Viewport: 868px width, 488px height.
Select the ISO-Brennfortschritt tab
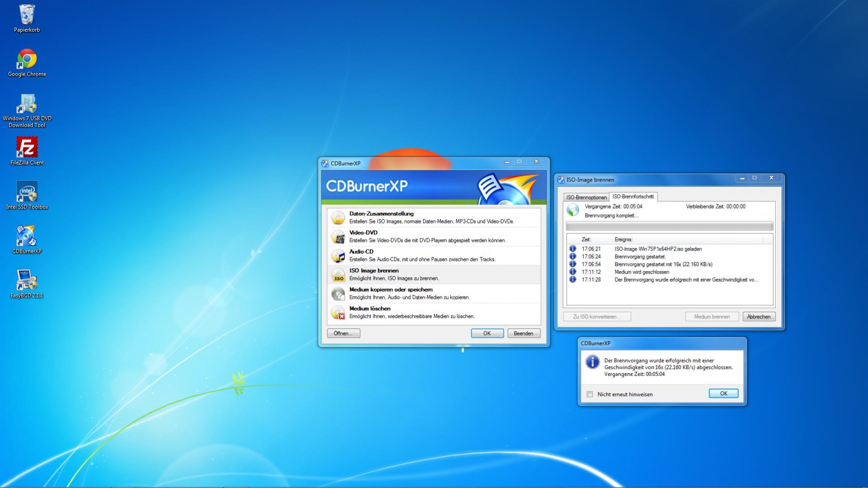coord(633,197)
